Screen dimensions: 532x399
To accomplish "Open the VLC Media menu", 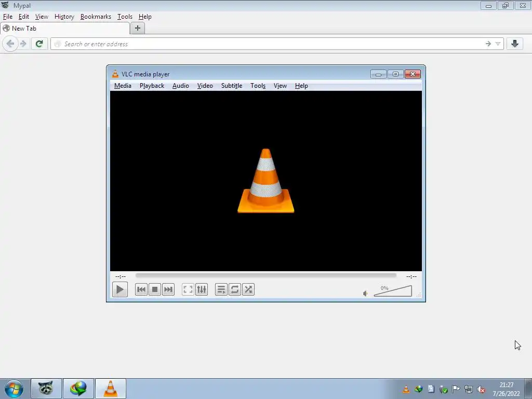I will [x=123, y=86].
